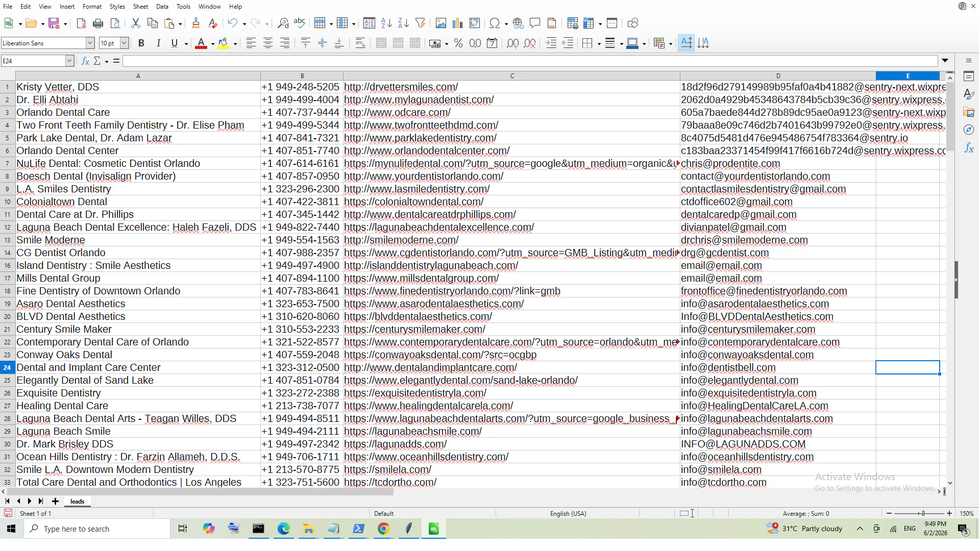Export the spreadsheet directly as PDF
Image resolution: width=980 pixels, height=551 pixels.
(81, 23)
